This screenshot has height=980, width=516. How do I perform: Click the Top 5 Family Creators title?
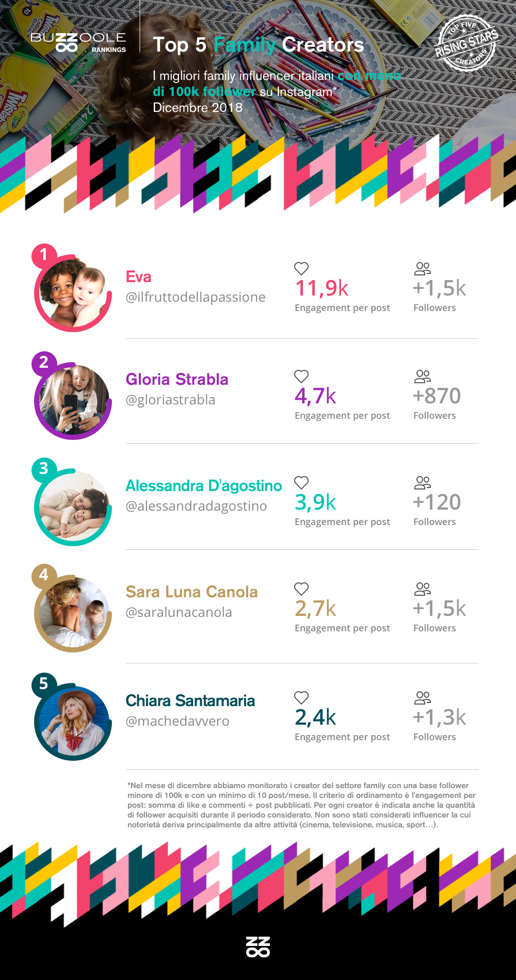click(x=259, y=45)
